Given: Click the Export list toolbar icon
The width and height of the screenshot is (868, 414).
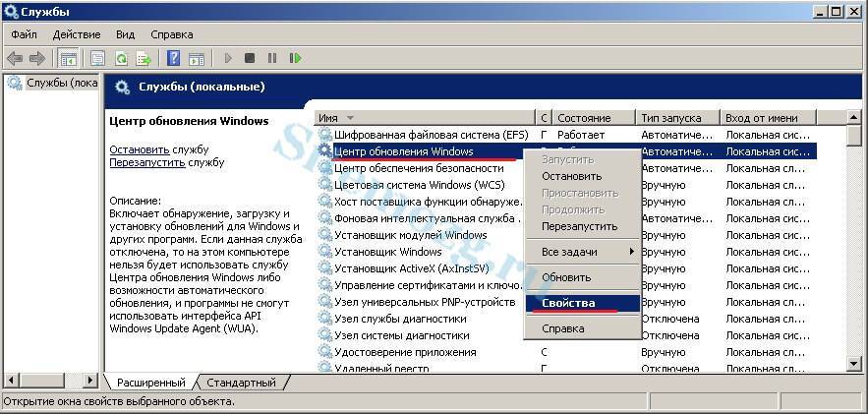Looking at the screenshot, I should (x=144, y=59).
